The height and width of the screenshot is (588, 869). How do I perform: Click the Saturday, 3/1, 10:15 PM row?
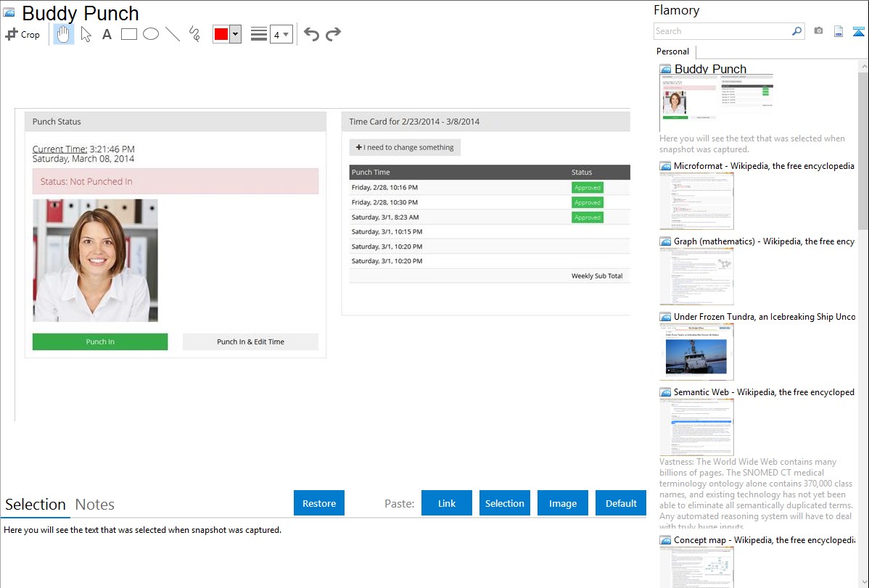(490, 232)
